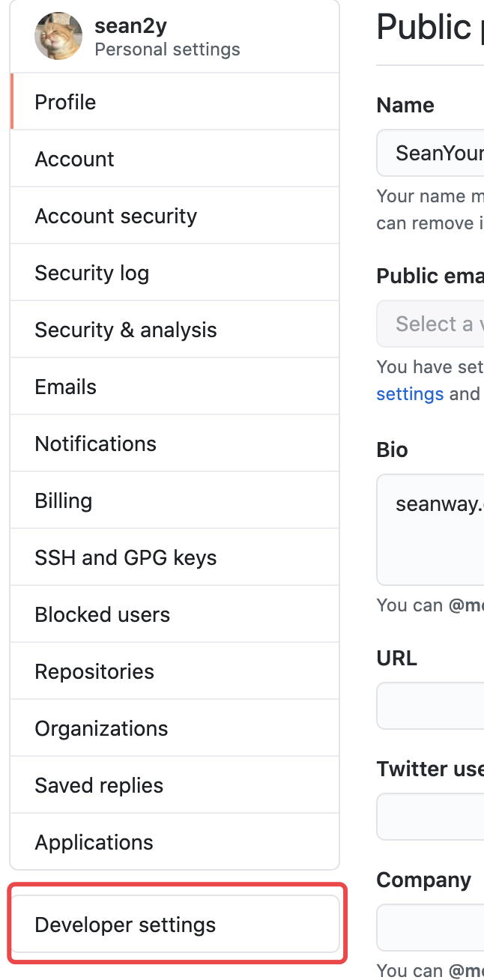Open Security & analysis settings
Viewport: 484px width, 980px height.
tap(126, 329)
